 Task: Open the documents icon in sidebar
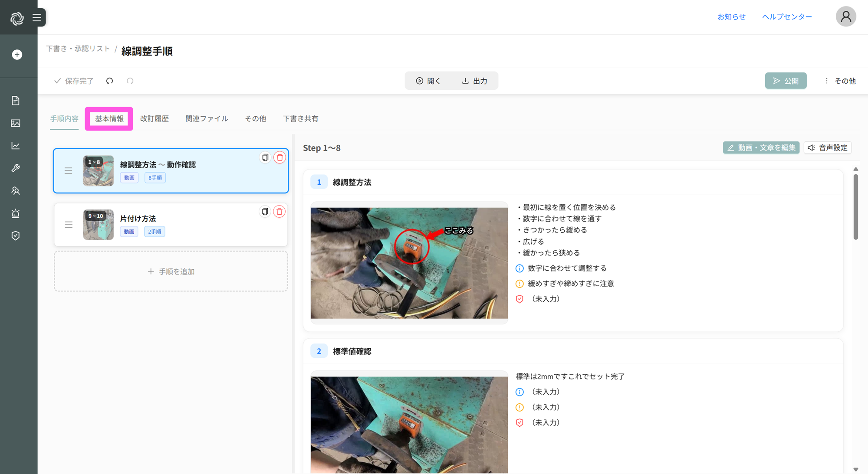click(x=16, y=101)
